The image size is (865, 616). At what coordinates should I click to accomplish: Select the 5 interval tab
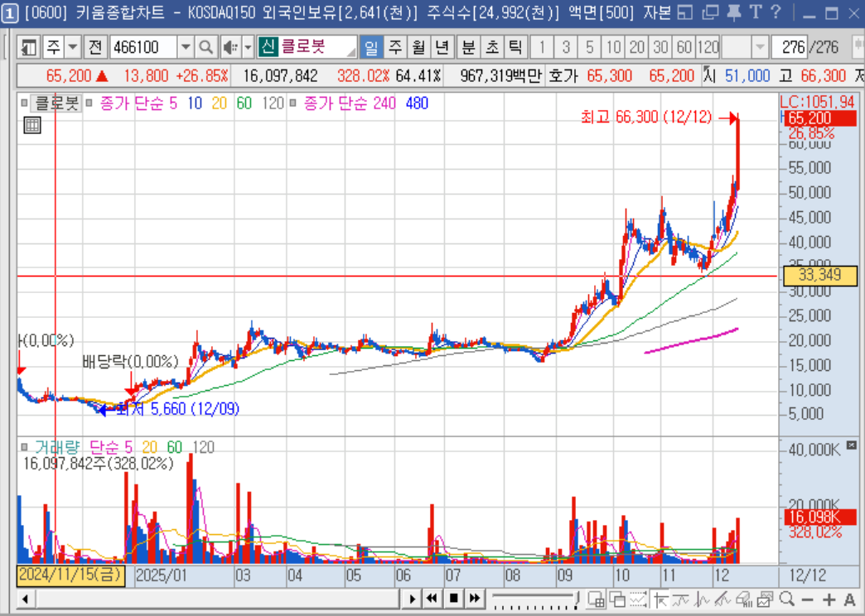pos(590,48)
